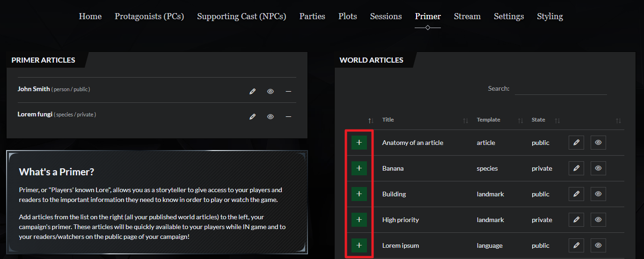
Task: View the High priority world article
Action: pos(598,220)
